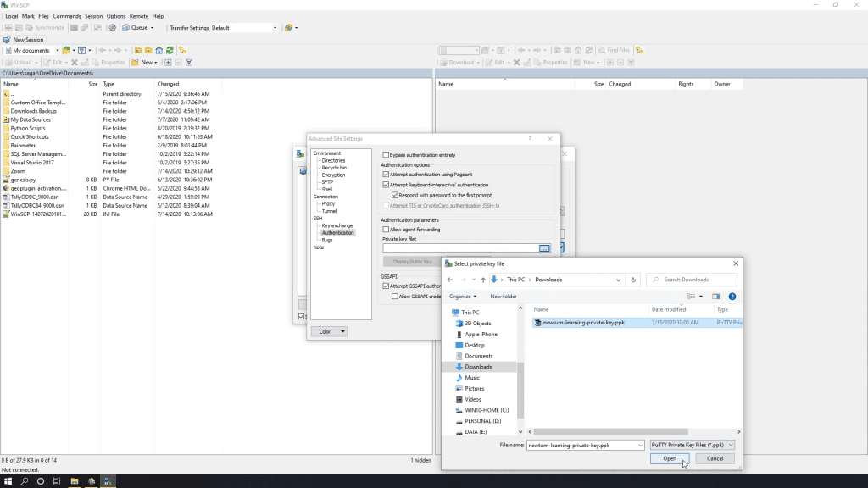The width and height of the screenshot is (868, 488).
Task: Open Windows Start menu
Action: 8,481
